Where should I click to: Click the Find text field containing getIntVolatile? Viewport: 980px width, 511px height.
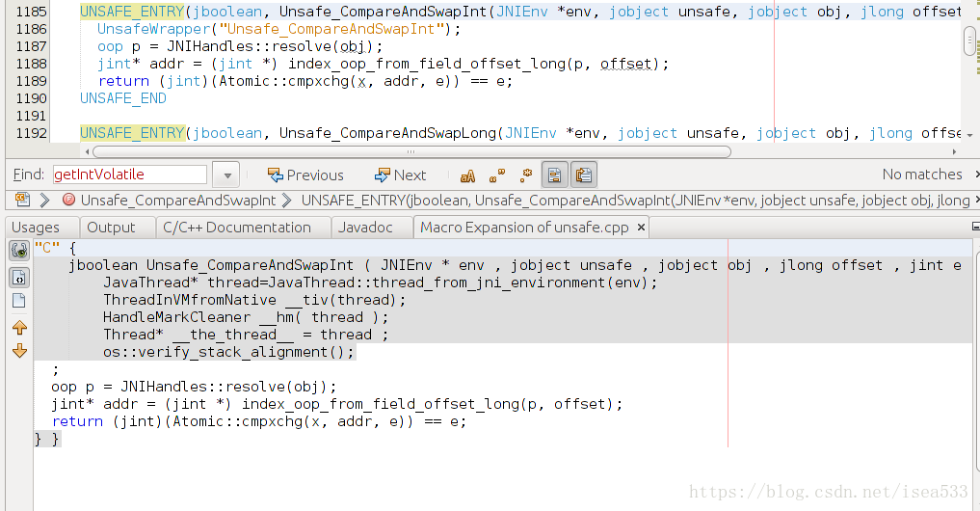129,175
